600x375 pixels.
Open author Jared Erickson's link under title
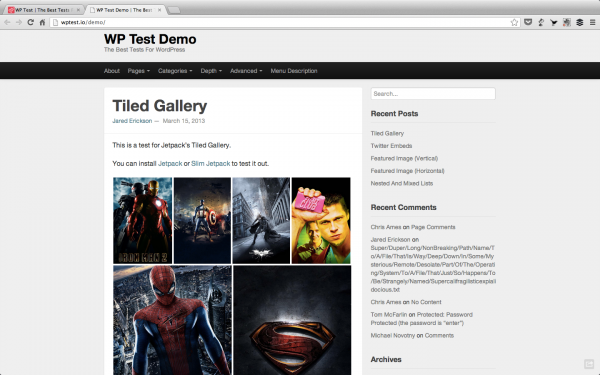click(132, 121)
